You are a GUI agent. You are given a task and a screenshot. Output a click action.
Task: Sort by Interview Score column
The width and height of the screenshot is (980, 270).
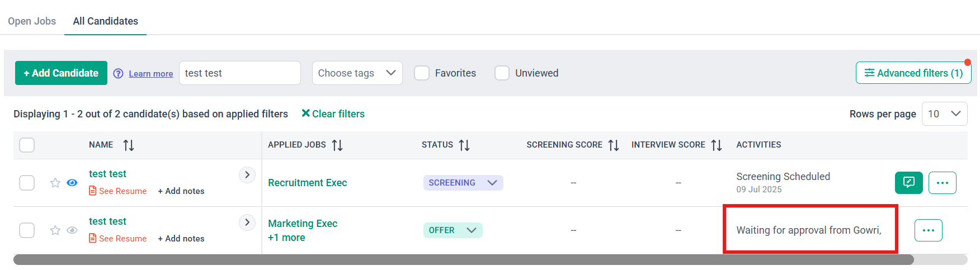click(717, 145)
